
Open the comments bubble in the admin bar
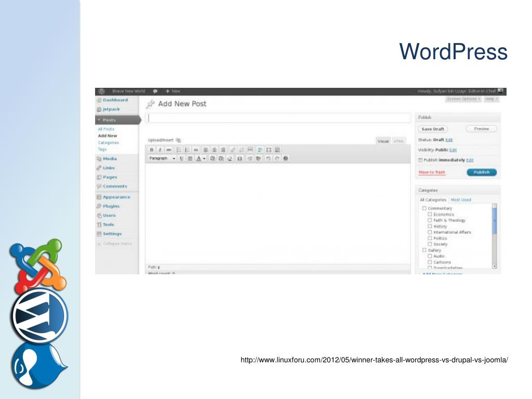point(155,91)
